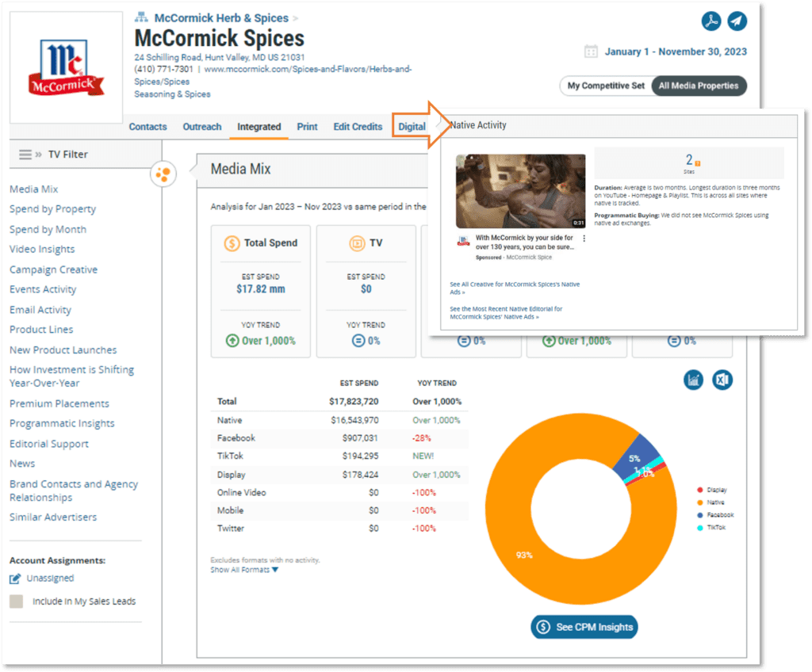Open Similar Advertisers in sidebar
This screenshot has height=672, width=812.
(x=53, y=517)
